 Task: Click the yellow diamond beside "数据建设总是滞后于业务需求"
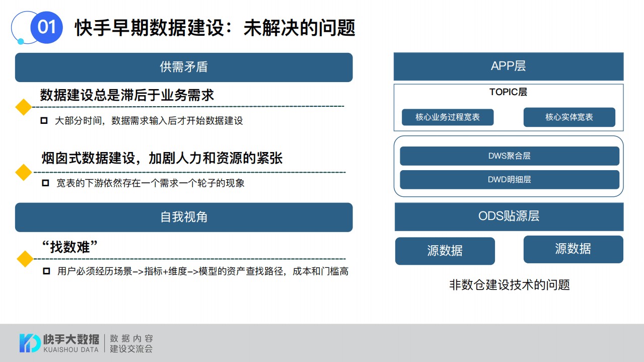(23, 108)
